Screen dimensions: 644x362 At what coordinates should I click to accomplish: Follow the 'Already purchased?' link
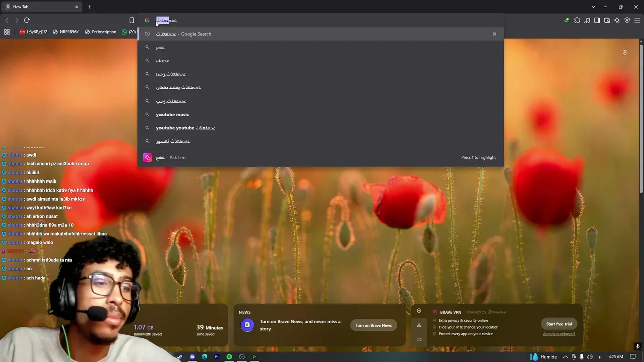pos(559,334)
